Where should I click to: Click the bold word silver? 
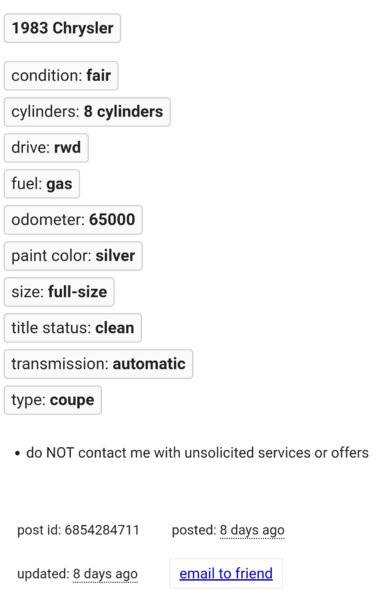click(115, 256)
